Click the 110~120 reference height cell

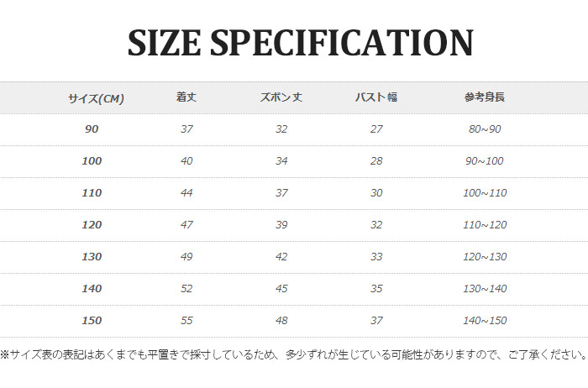[485, 225]
